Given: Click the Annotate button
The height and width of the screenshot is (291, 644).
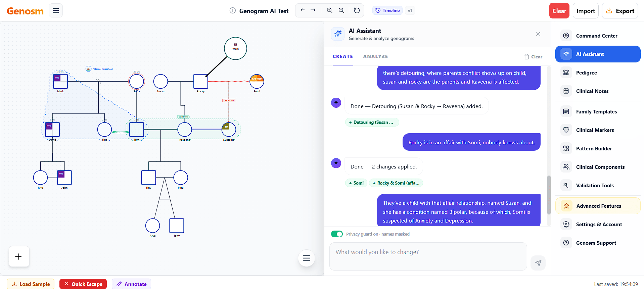Looking at the screenshot, I should coord(131,284).
